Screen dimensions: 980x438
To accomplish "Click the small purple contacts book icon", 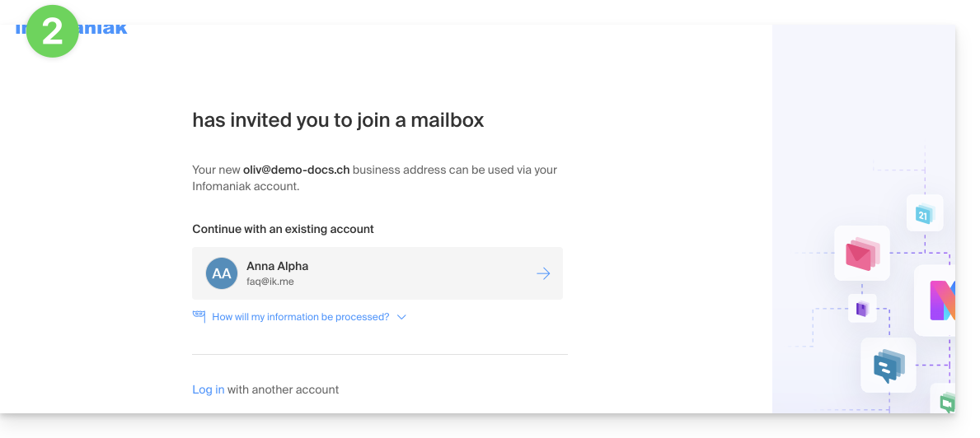I will (861, 309).
